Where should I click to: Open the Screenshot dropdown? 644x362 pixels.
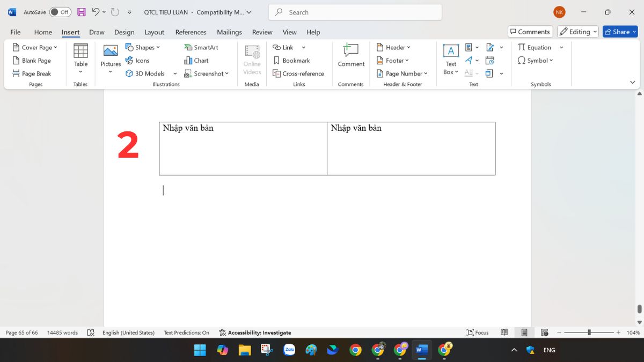(x=207, y=73)
